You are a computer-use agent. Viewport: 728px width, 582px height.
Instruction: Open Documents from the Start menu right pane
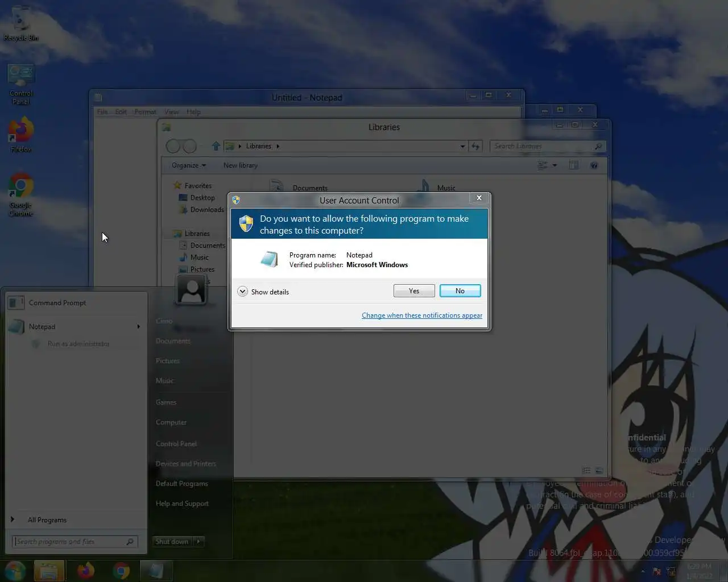[x=173, y=341]
